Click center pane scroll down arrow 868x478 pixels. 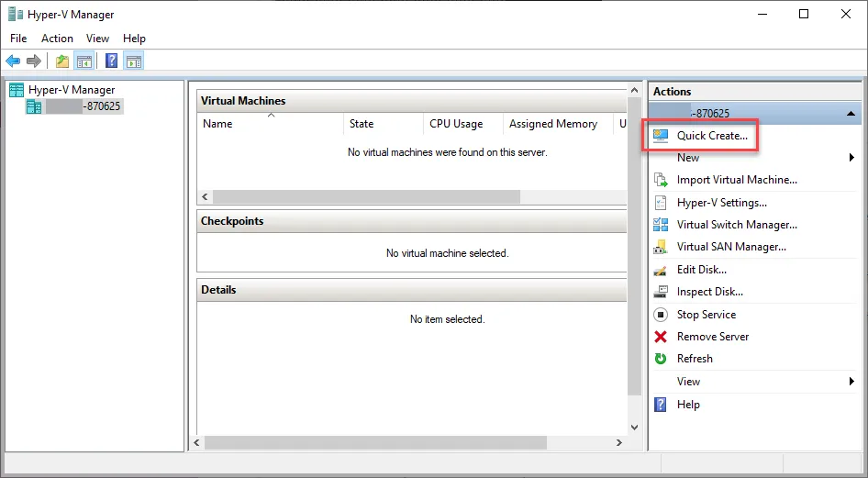(634, 428)
